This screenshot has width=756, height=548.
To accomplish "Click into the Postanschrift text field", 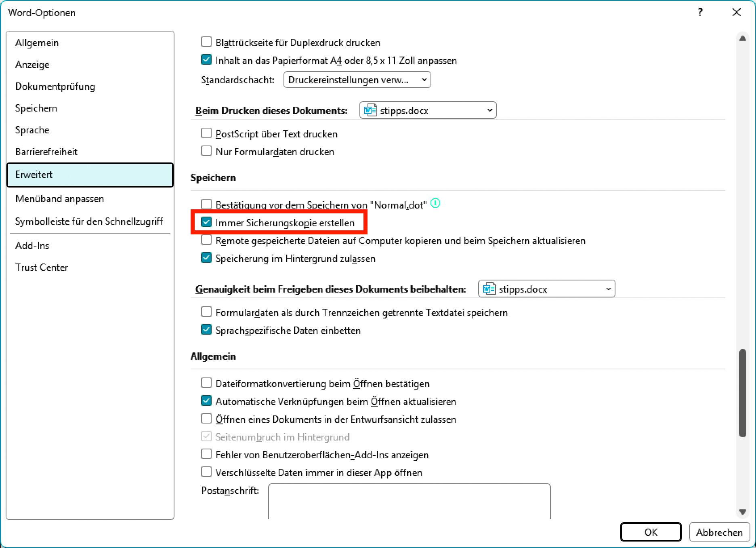I will (x=409, y=501).
